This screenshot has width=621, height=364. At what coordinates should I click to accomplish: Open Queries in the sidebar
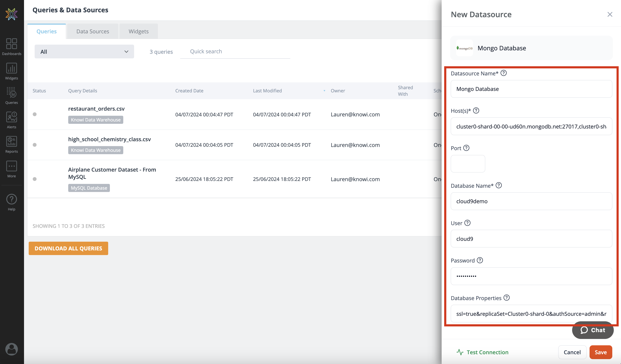(x=11, y=96)
